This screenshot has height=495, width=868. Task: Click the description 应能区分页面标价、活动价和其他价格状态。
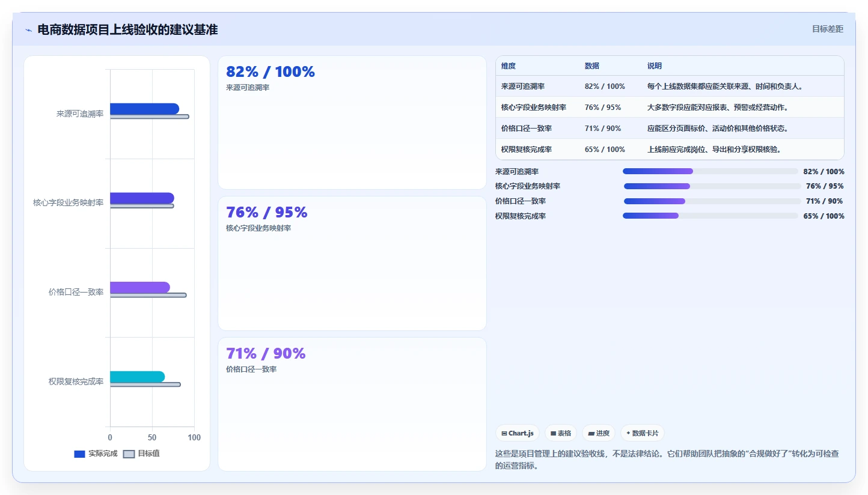click(x=718, y=129)
